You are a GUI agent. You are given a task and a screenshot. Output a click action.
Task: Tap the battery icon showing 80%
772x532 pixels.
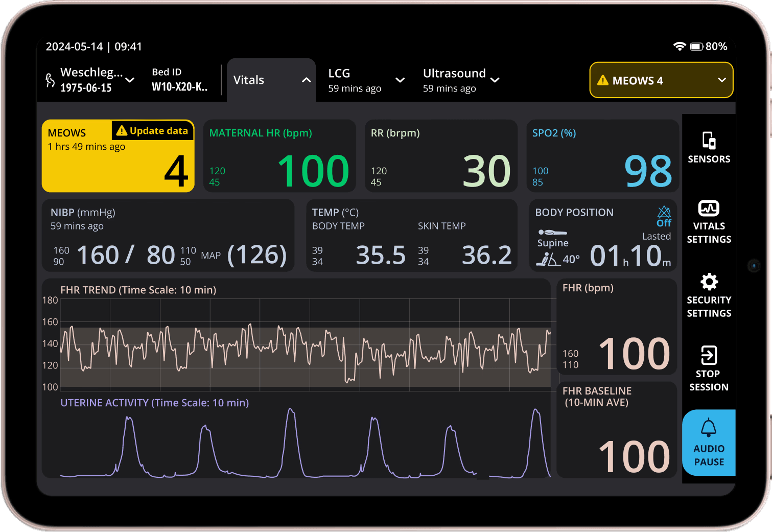pyautogui.click(x=697, y=47)
